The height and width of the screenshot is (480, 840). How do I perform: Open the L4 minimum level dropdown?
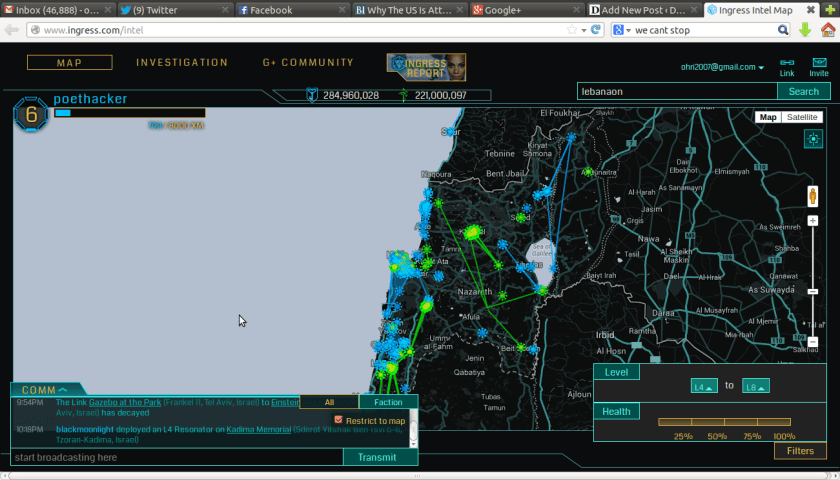tap(704, 386)
